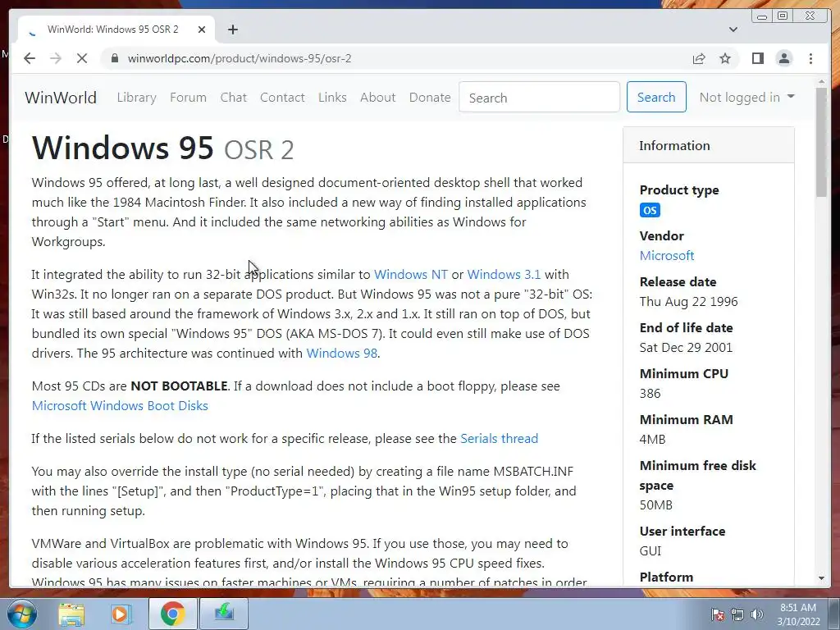Open the Serials thread link
This screenshot has width=840, height=630.
pos(500,438)
